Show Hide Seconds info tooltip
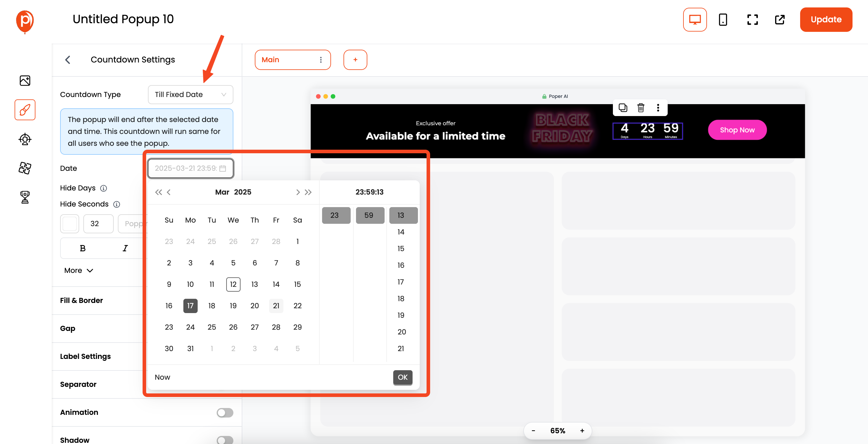 click(117, 204)
